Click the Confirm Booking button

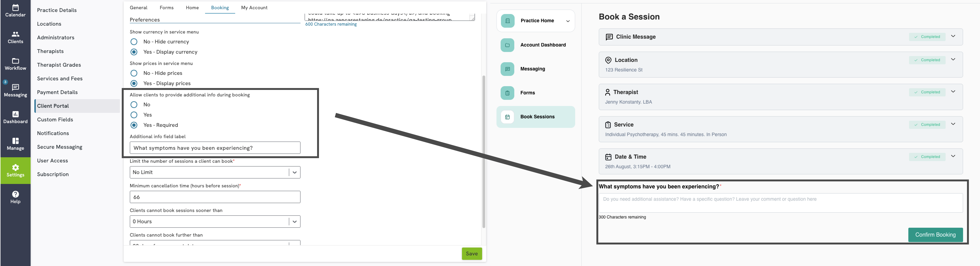click(935, 235)
